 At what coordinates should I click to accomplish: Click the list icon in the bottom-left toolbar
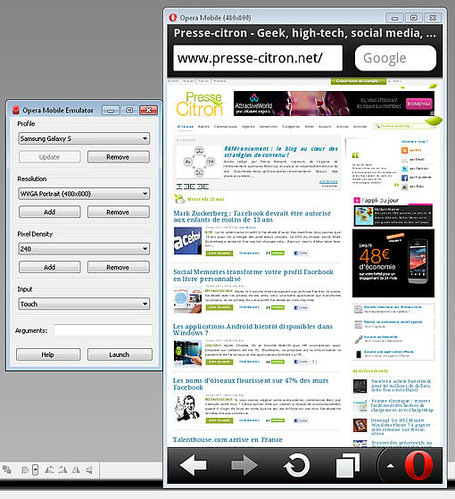(25, 470)
